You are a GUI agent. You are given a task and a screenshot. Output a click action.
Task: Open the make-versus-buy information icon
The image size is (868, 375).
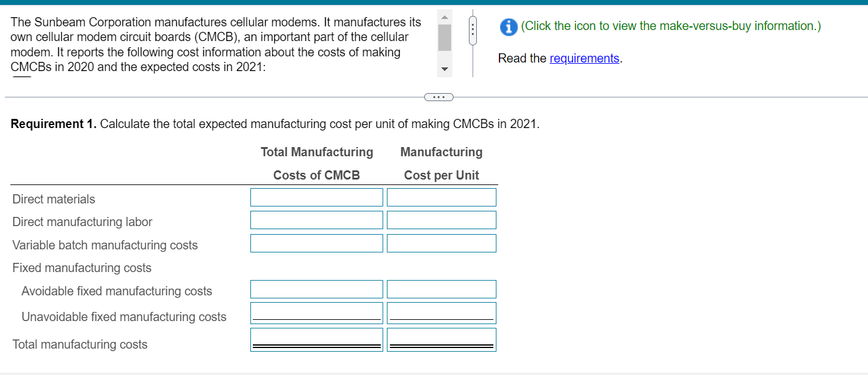click(508, 28)
